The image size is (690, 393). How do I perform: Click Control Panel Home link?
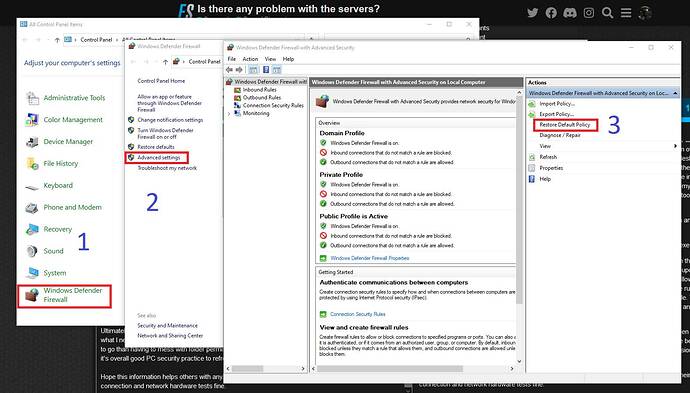(161, 81)
